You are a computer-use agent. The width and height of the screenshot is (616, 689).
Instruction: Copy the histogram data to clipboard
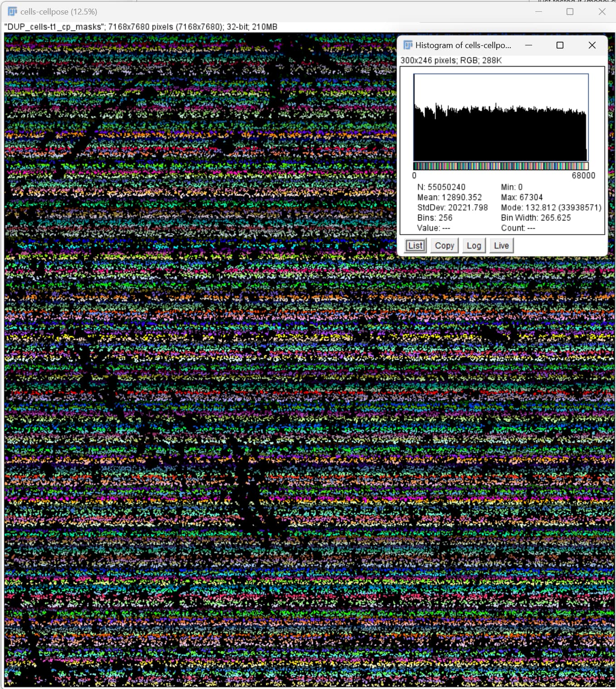(x=444, y=245)
